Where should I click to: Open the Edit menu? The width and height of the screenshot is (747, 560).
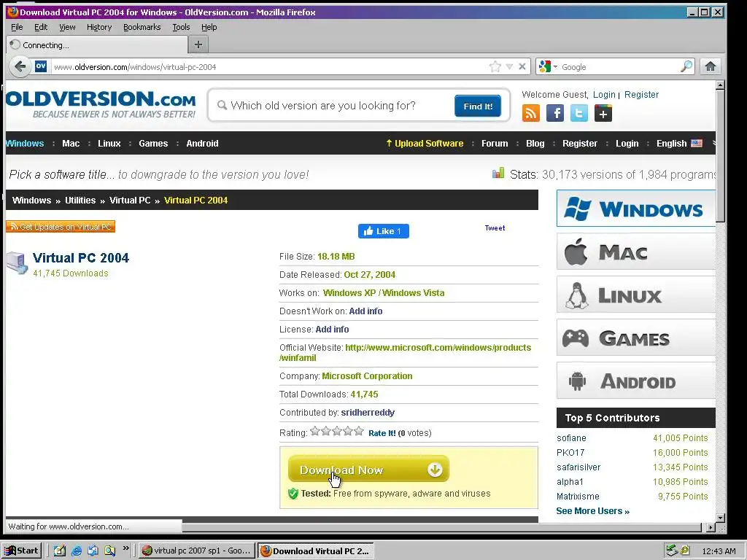(41, 27)
